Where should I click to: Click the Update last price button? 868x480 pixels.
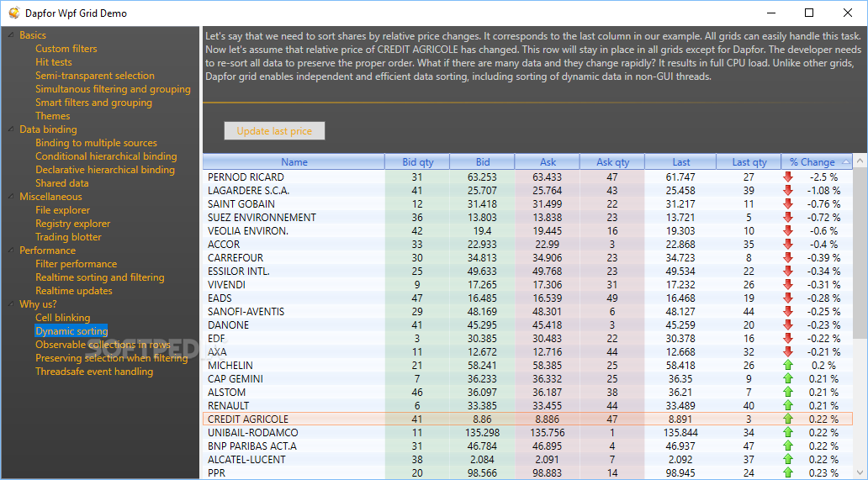tap(274, 131)
